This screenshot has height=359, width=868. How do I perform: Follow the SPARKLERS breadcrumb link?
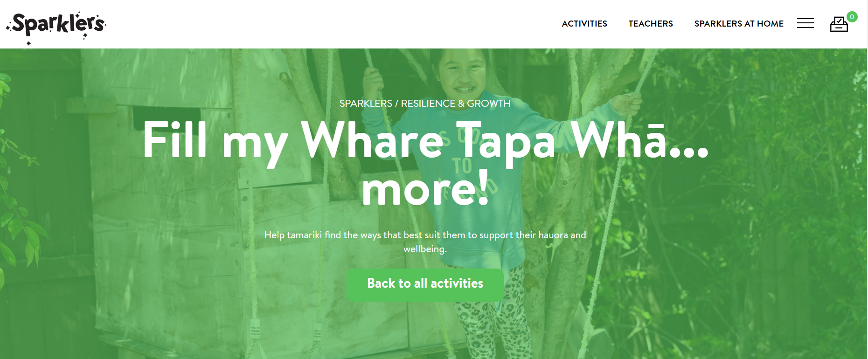pyautogui.click(x=366, y=104)
